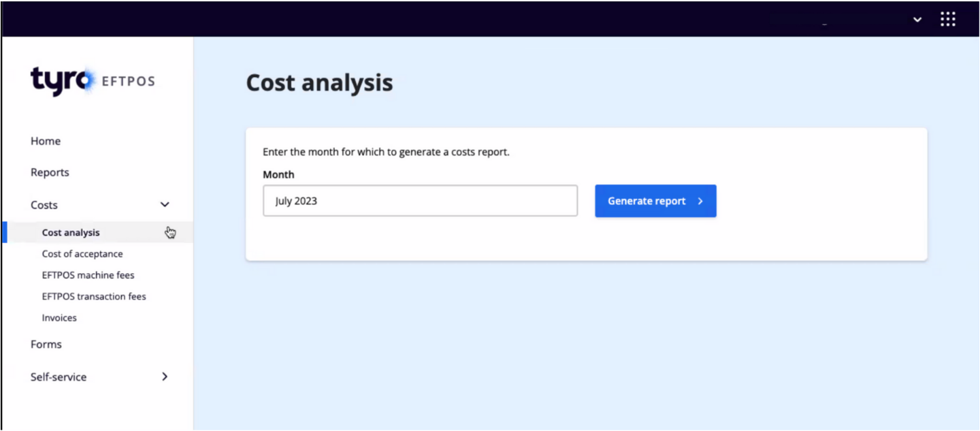Click the Month field label
The height and width of the screenshot is (431, 980).
278,175
